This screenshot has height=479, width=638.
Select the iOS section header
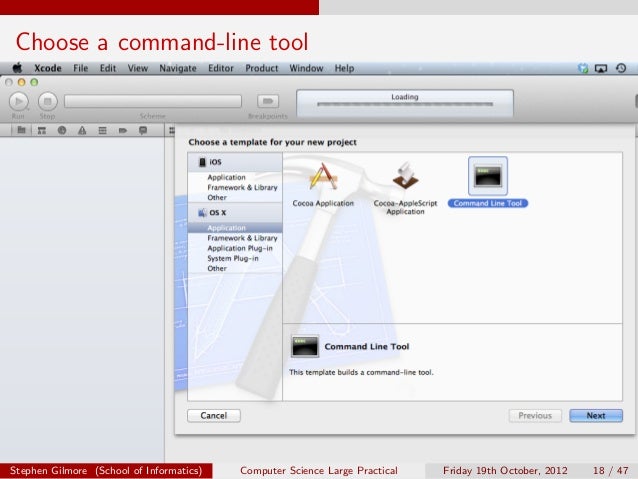click(235, 162)
